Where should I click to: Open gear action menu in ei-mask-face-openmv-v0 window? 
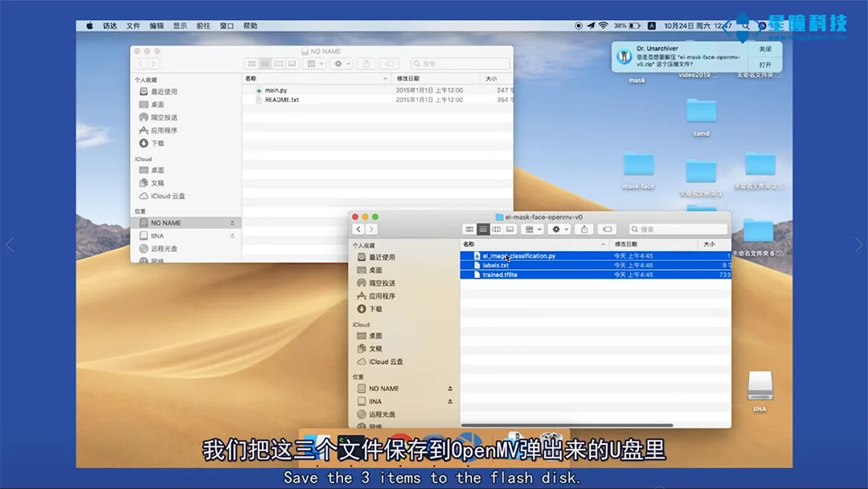click(x=559, y=229)
